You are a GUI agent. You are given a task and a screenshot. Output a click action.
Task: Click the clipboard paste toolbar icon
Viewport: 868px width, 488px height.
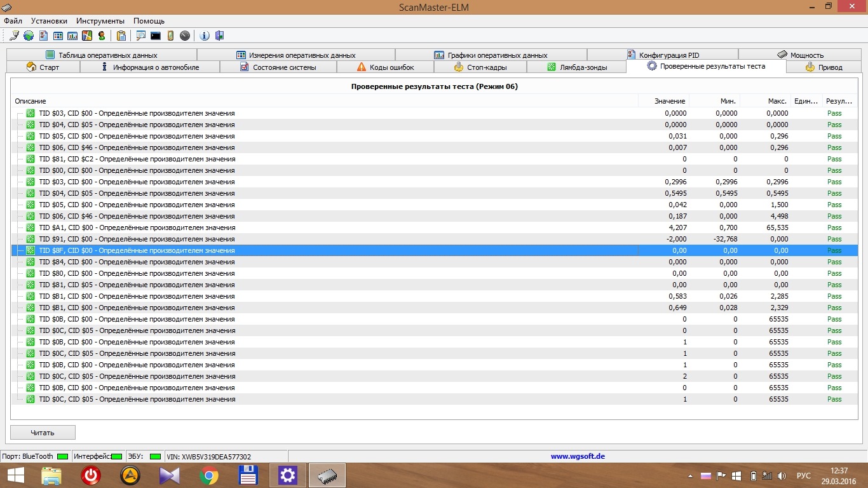[121, 36]
